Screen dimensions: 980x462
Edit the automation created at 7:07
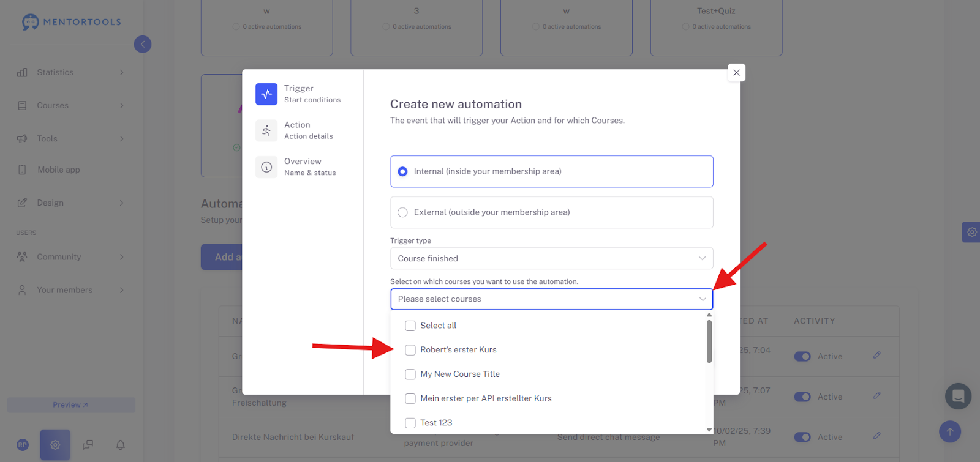pyautogui.click(x=877, y=395)
